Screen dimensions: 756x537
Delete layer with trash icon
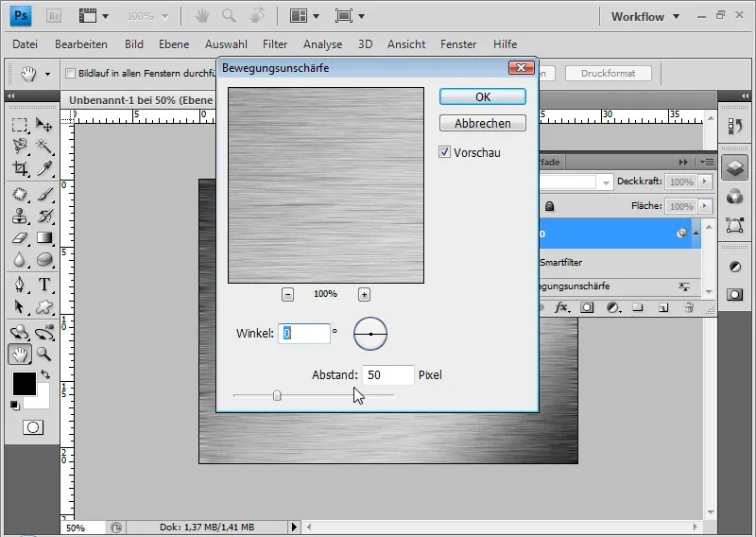(x=690, y=307)
